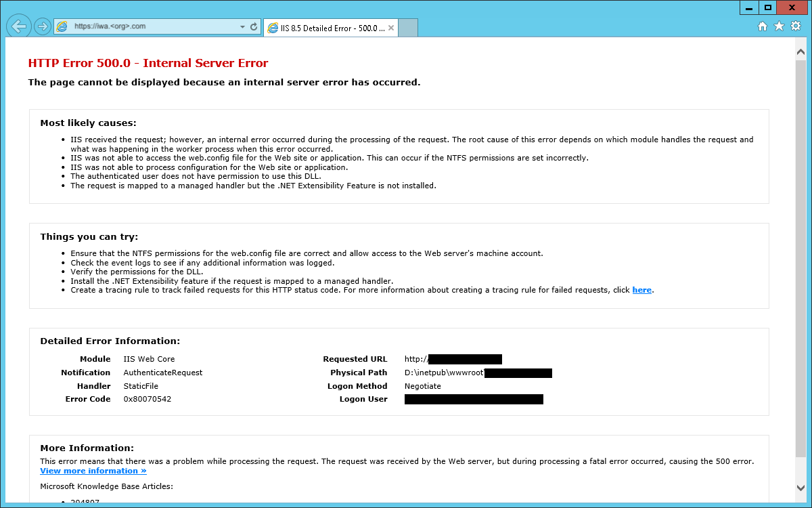
Task: Click the 'Logon Method' label
Action: (x=357, y=386)
